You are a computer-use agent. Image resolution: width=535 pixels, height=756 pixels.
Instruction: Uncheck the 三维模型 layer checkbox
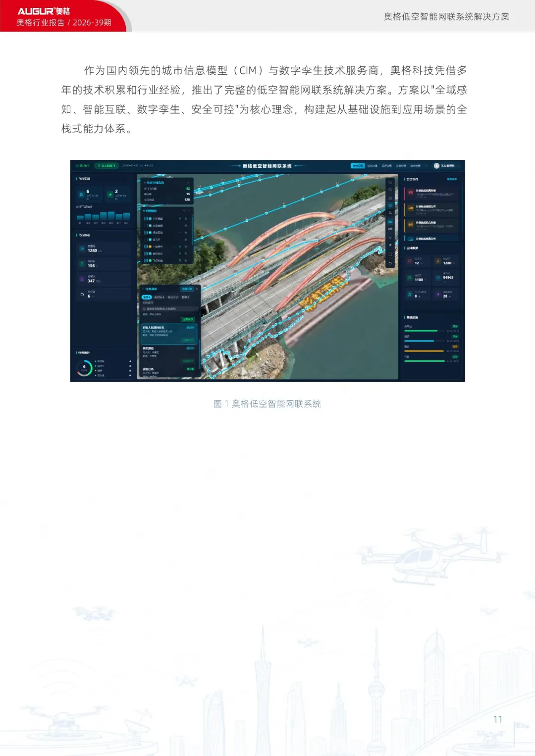[x=146, y=247]
